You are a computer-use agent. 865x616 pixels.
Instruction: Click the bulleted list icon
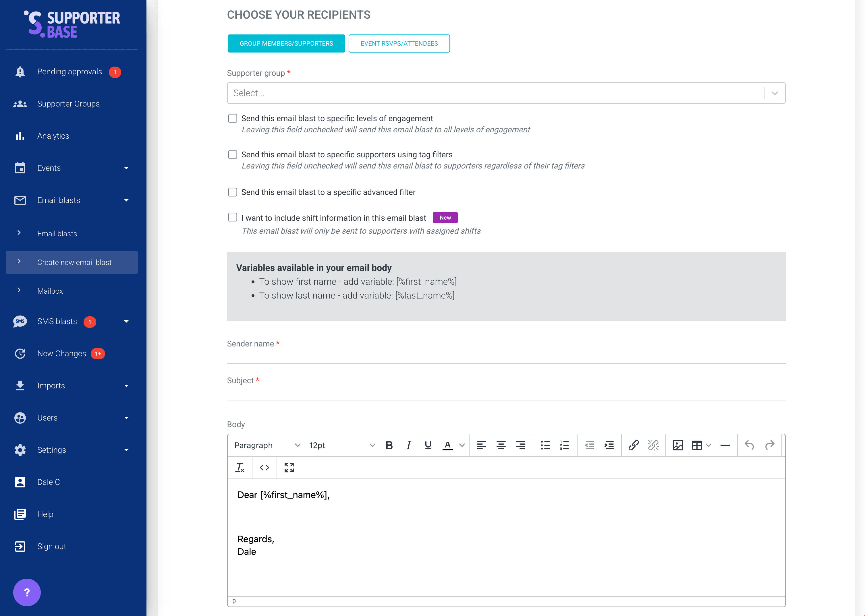[545, 445]
